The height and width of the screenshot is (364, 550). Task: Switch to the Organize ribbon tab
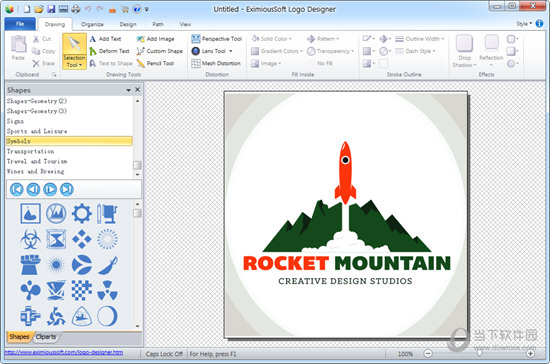point(92,24)
